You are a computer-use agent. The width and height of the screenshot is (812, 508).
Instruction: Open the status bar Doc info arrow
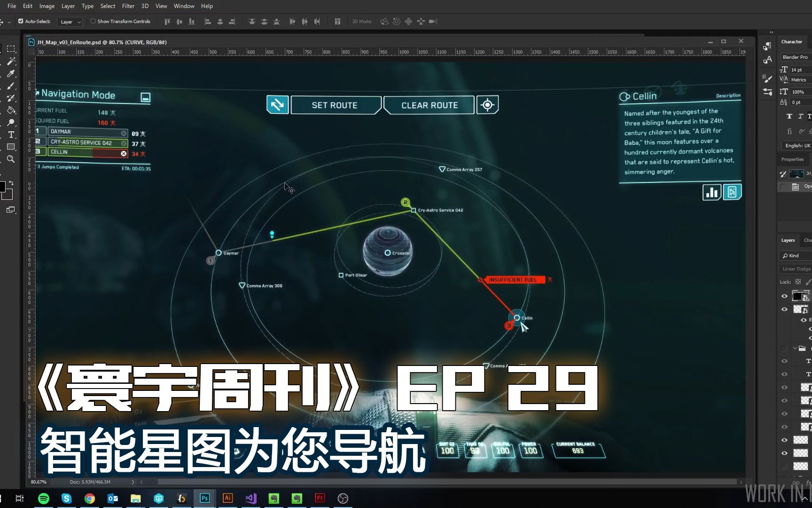tap(133, 482)
